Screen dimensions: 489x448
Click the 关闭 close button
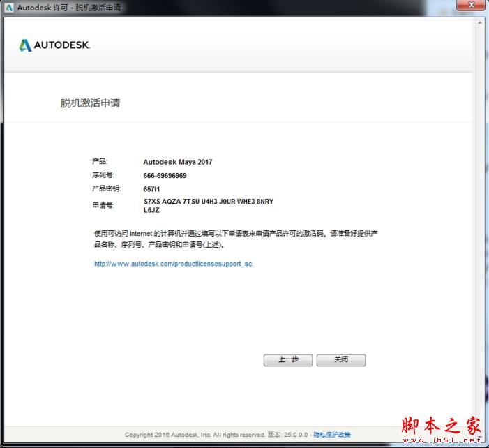[341, 360]
